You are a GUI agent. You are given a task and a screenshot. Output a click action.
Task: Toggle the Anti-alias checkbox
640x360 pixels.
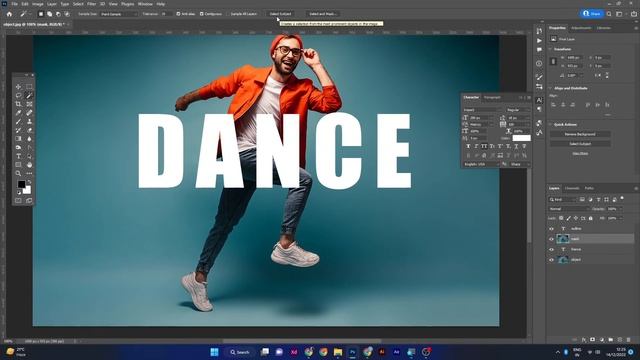pos(178,14)
